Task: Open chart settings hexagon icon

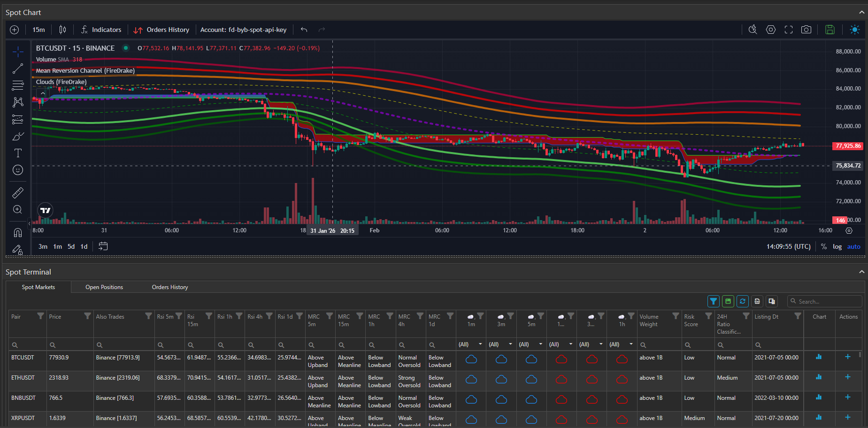Action: (771, 30)
